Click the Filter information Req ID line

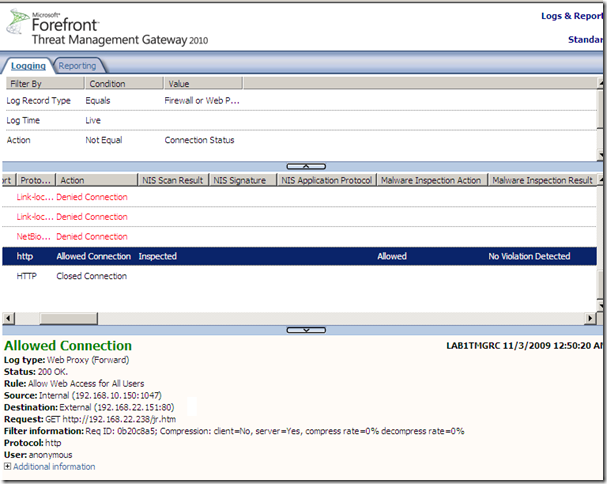234,431
